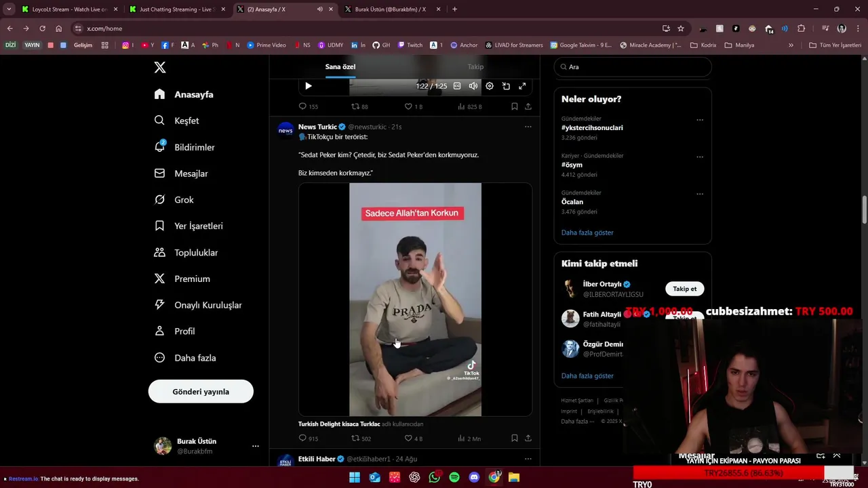The image size is (868, 488).
Task: Open Discord from the taskbar
Action: [474, 478]
